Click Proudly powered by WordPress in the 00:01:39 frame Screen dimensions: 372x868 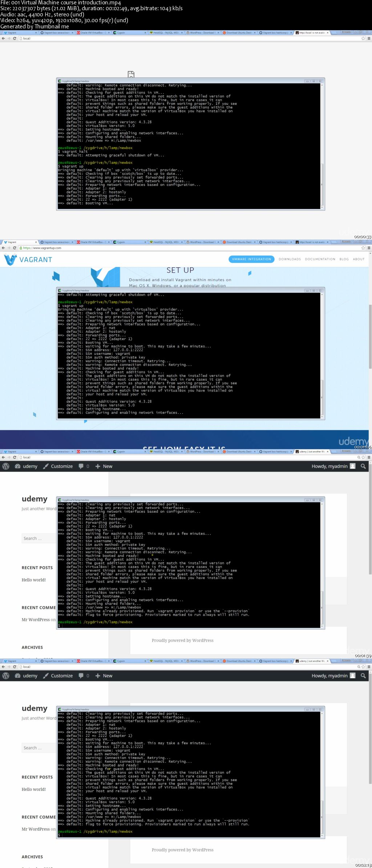point(182,640)
